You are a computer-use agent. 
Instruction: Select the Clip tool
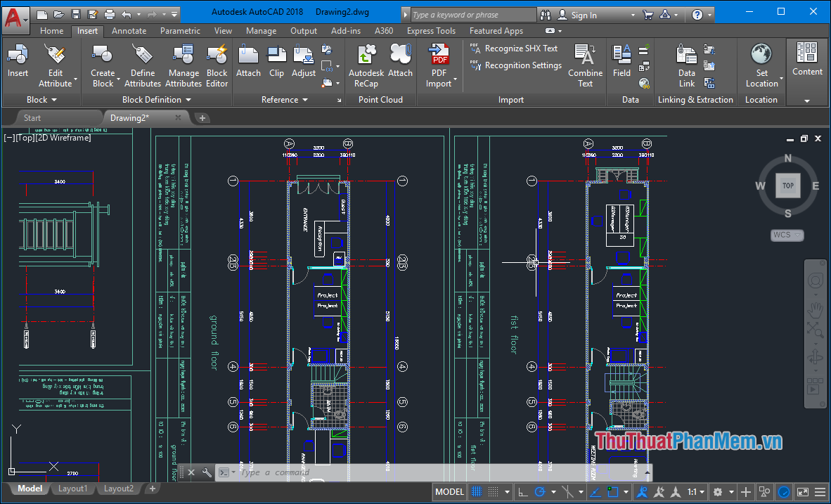point(276,63)
